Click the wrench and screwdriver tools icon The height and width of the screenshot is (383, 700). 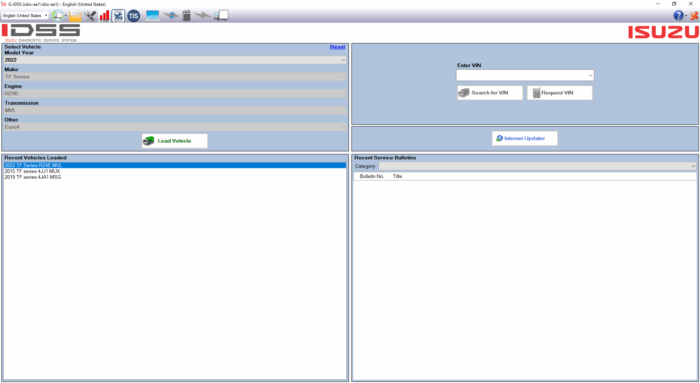coord(90,16)
